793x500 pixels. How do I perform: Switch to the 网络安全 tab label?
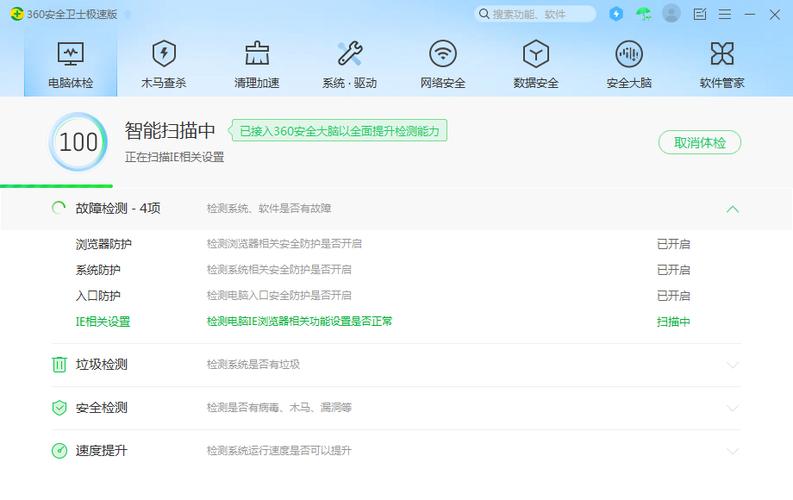tap(443, 83)
